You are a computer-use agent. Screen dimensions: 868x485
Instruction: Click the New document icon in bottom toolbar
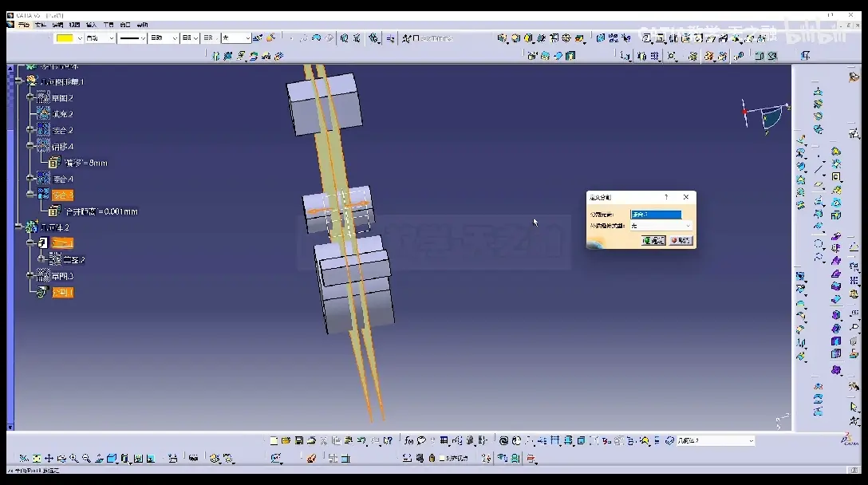click(274, 440)
